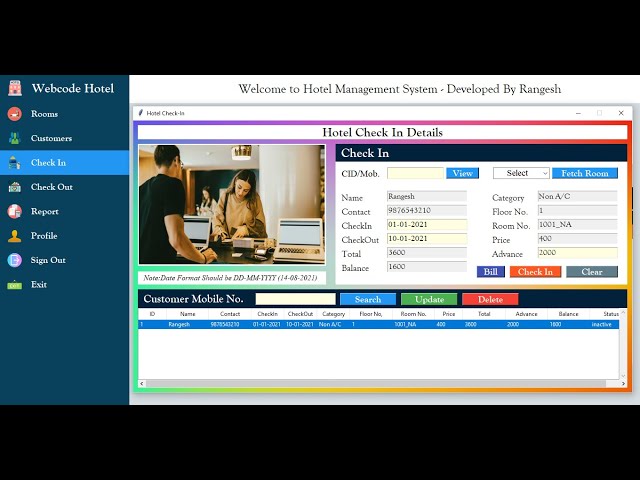The height and width of the screenshot is (480, 640).
Task: Click the Contact field 9876543210
Action: point(427,211)
